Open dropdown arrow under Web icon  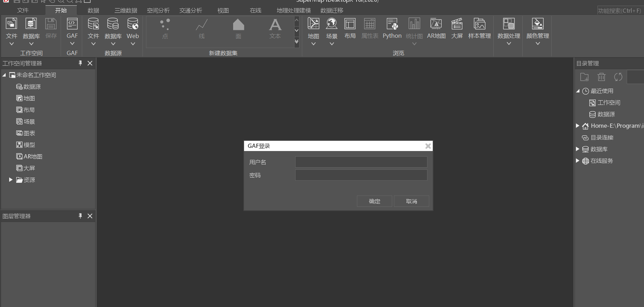pos(133,44)
